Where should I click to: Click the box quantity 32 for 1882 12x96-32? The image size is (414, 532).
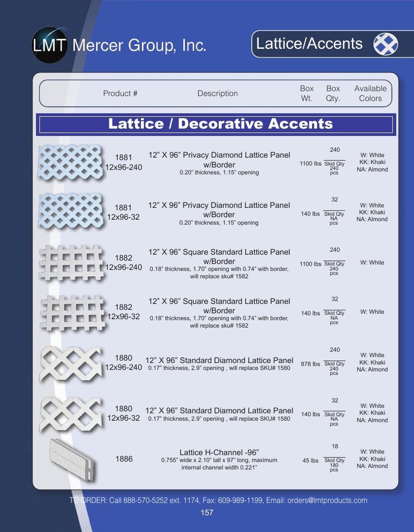click(335, 299)
